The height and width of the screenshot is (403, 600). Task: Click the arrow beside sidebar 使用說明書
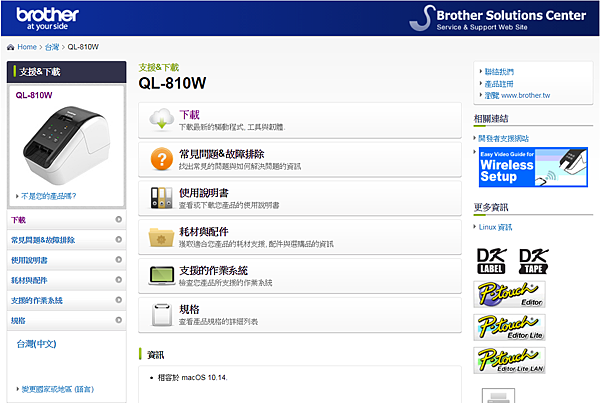coord(119,259)
